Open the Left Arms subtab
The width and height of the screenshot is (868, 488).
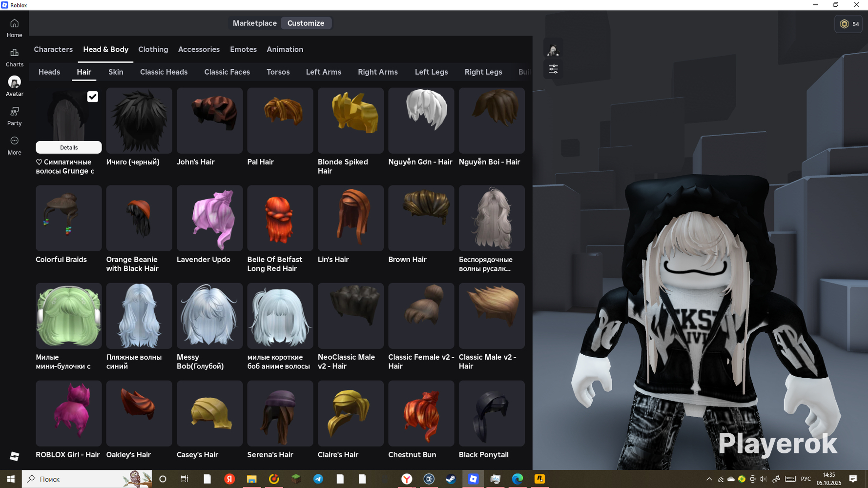coord(324,72)
